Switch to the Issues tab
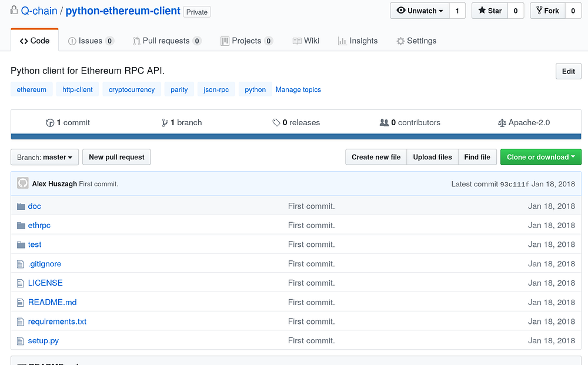 91,41
